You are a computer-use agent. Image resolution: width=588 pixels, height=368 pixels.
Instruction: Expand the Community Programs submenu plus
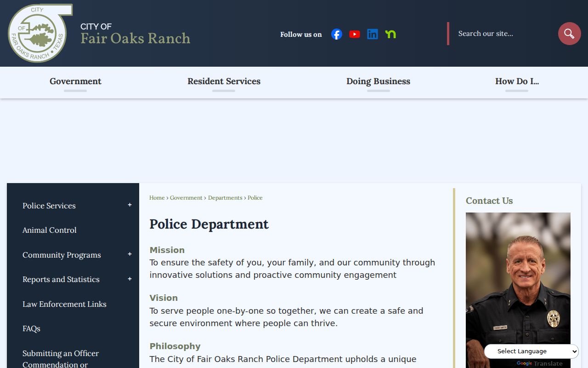coord(130,254)
